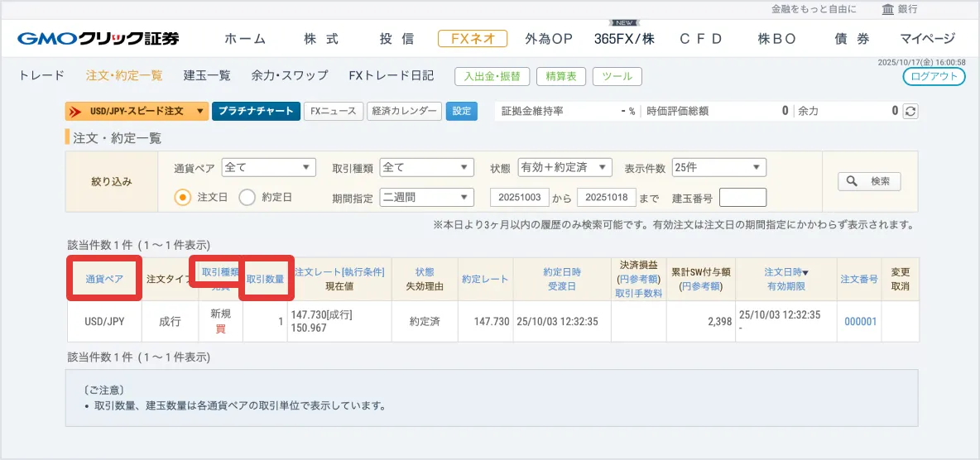Switch to the 建玉一覧 tab
Screen dimensions: 980x460
[x=207, y=75]
